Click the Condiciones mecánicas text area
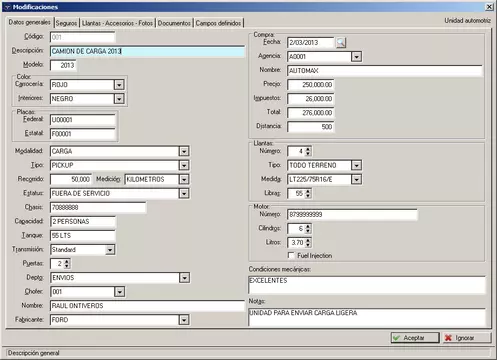497x360 pixels. [367, 285]
